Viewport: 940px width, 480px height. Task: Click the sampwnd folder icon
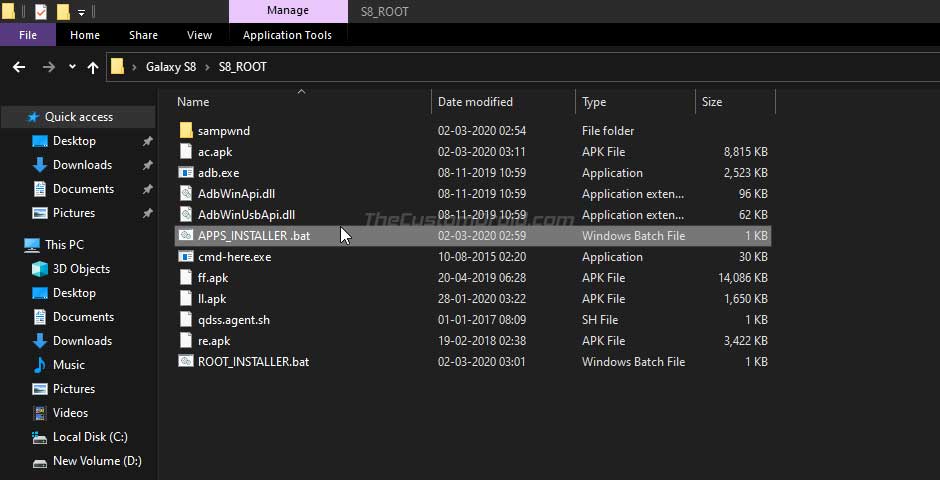(186, 131)
